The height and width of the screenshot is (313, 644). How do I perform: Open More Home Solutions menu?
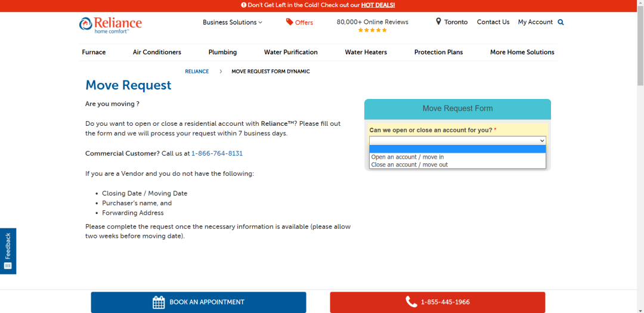point(522,52)
